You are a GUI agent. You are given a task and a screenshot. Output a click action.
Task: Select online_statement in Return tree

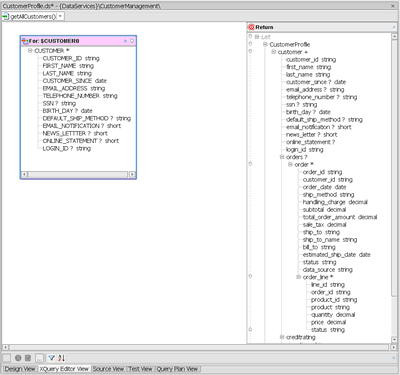click(x=311, y=142)
